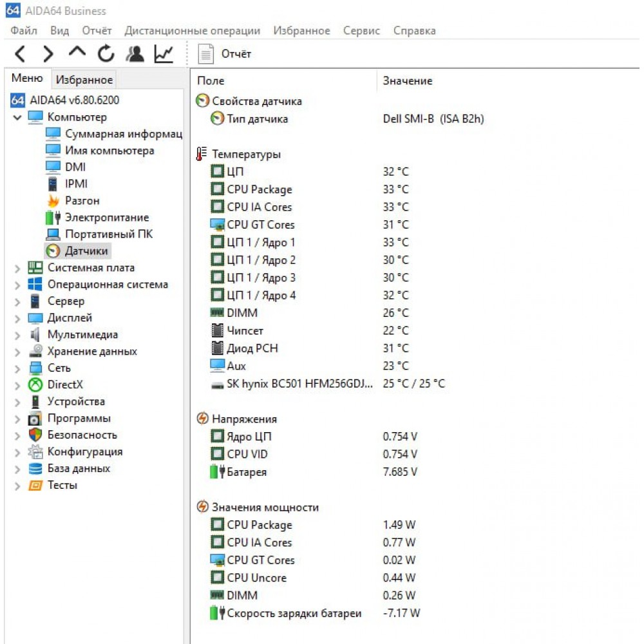
Task: Select the Устройства tree item label
Action: (x=77, y=402)
